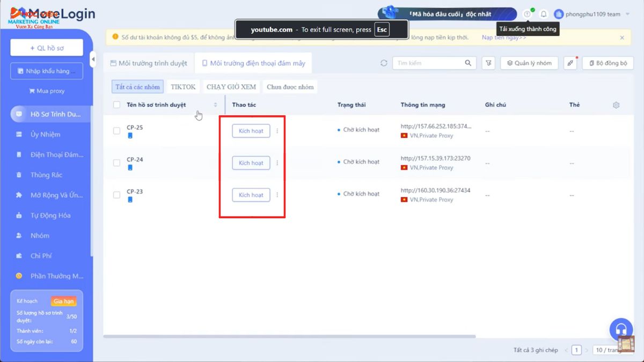Screen dimensions: 644x362
Task: Click the next page arrow
Action: click(587, 350)
